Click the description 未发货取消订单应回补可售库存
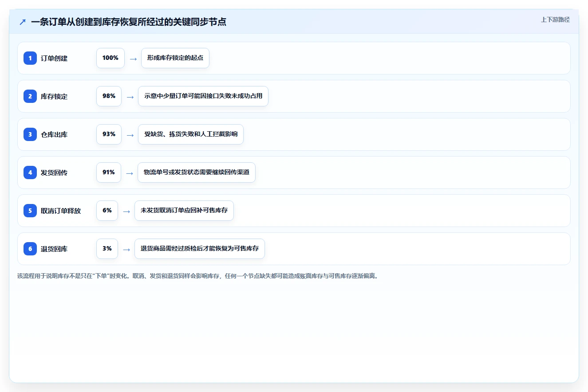Image resolution: width=588 pixels, height=392 pixels. click(184, 211)
